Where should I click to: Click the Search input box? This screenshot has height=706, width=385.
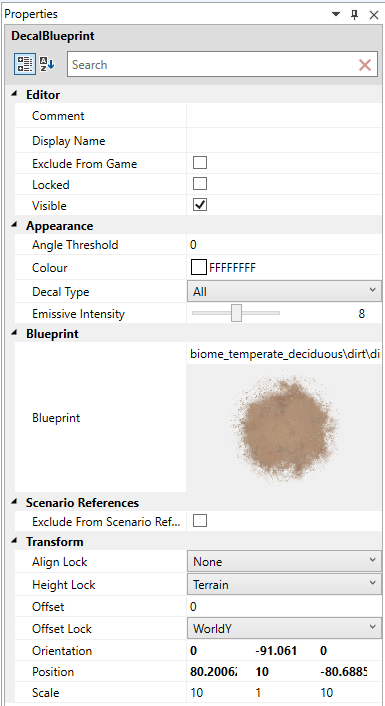pyautogui.click(x=212, y=65)
